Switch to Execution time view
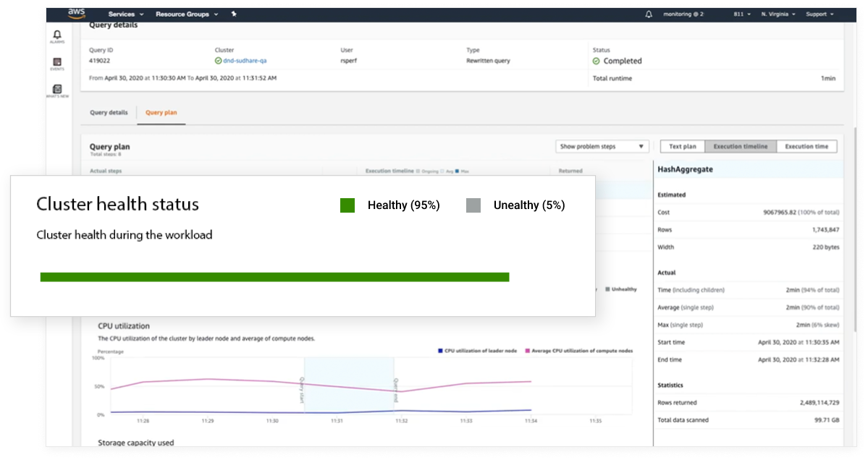 pyautogui.click(x=806, y=147)
